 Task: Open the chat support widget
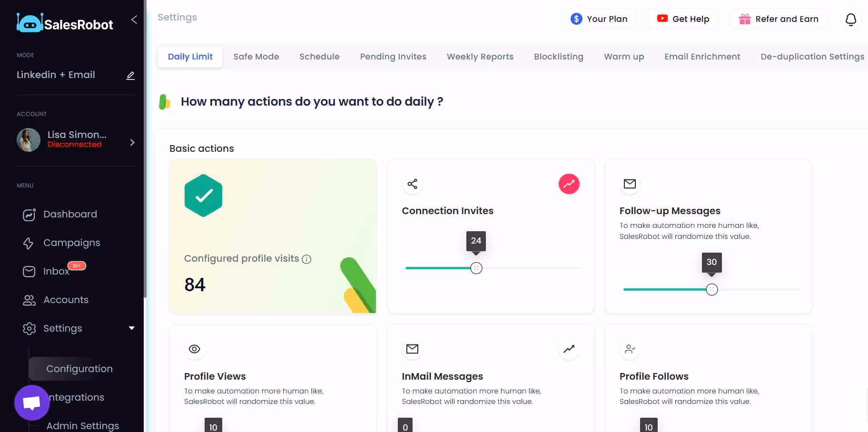pos(31,403)
